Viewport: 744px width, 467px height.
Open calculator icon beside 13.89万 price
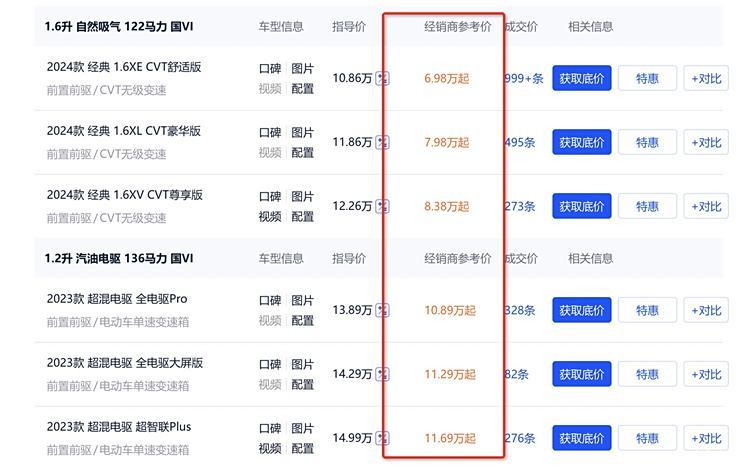pyautogui.click(x=382, y=310)
